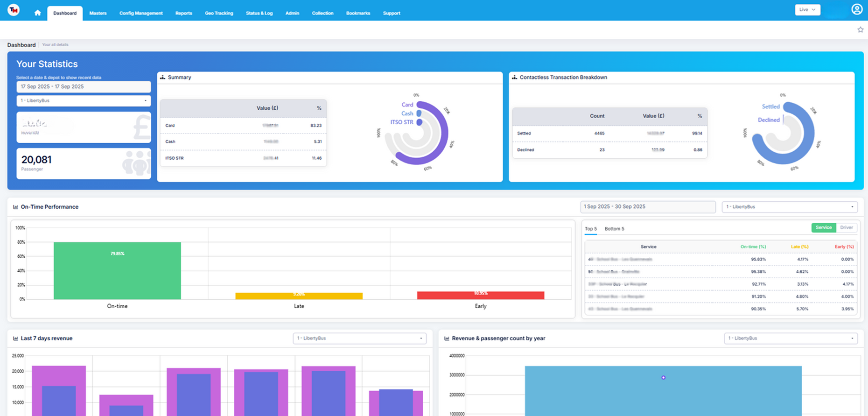This screenshot has width=868, height=416.
Task: Select the Bottom 5 tab
Action: (614, 229)
